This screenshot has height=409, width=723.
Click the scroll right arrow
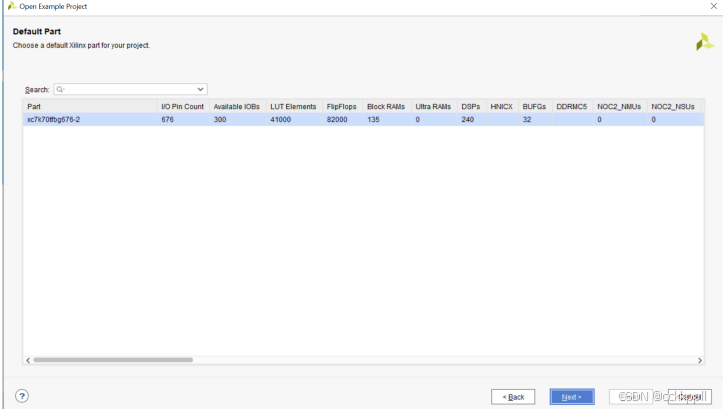click(700, 360)
